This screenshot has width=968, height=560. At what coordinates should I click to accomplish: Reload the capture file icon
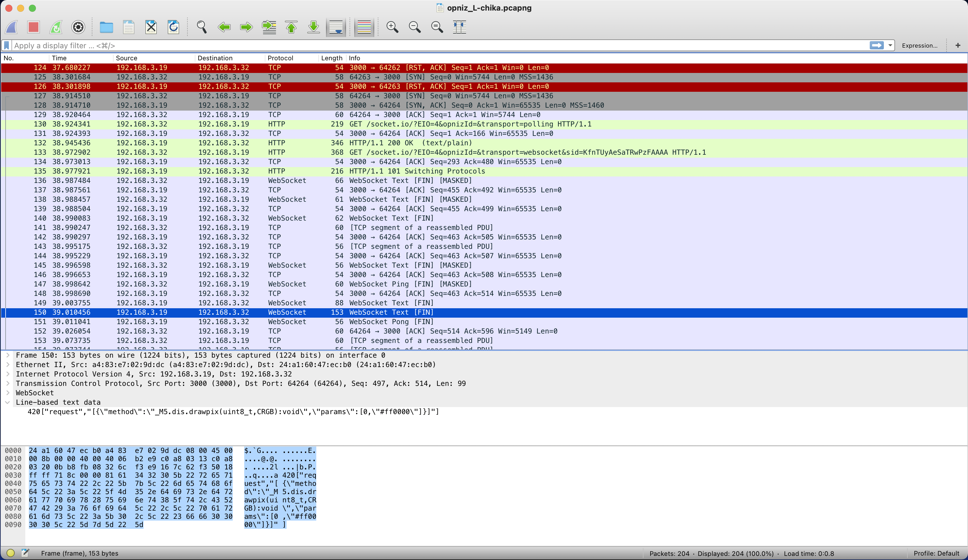(x=173, y=27)
